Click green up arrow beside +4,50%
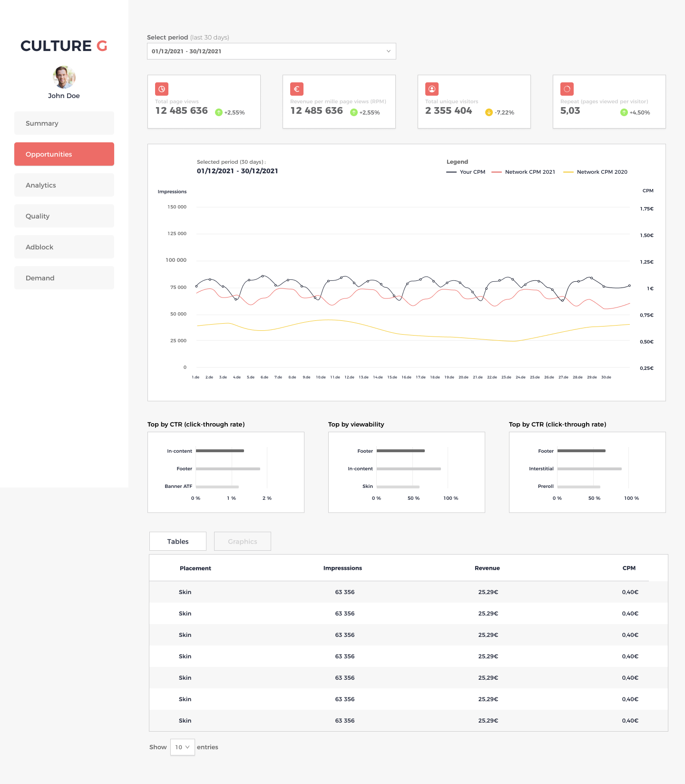This screenshot has width=685, height=784. (624, 112)
